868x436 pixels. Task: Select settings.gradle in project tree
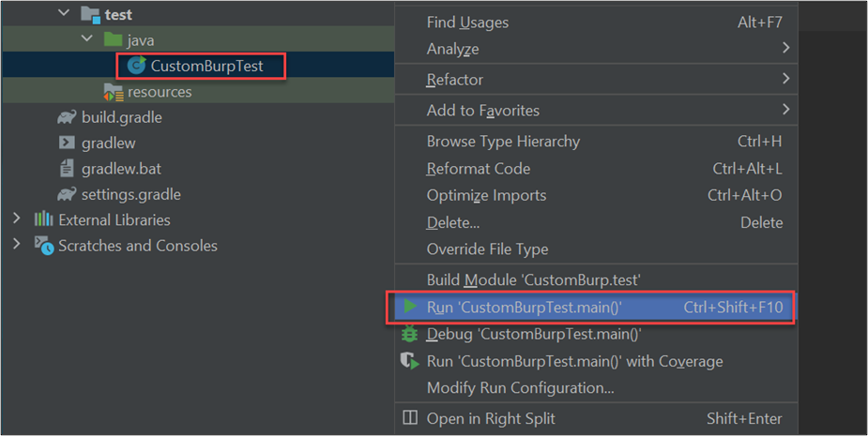130,194
